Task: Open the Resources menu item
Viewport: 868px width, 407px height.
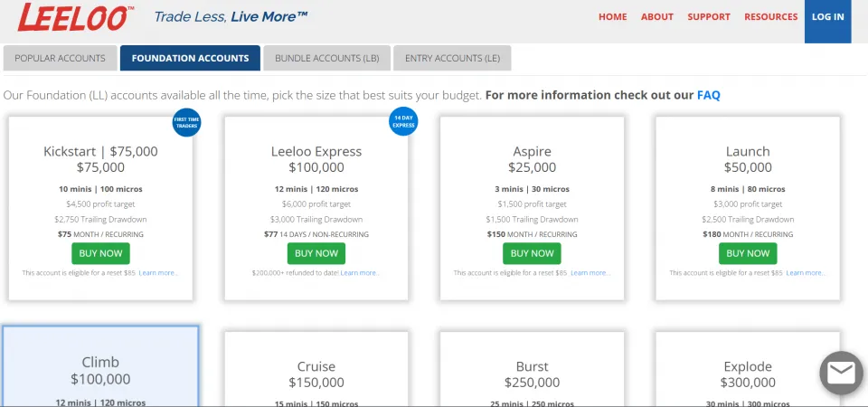Action: click(x=770, y=16)
